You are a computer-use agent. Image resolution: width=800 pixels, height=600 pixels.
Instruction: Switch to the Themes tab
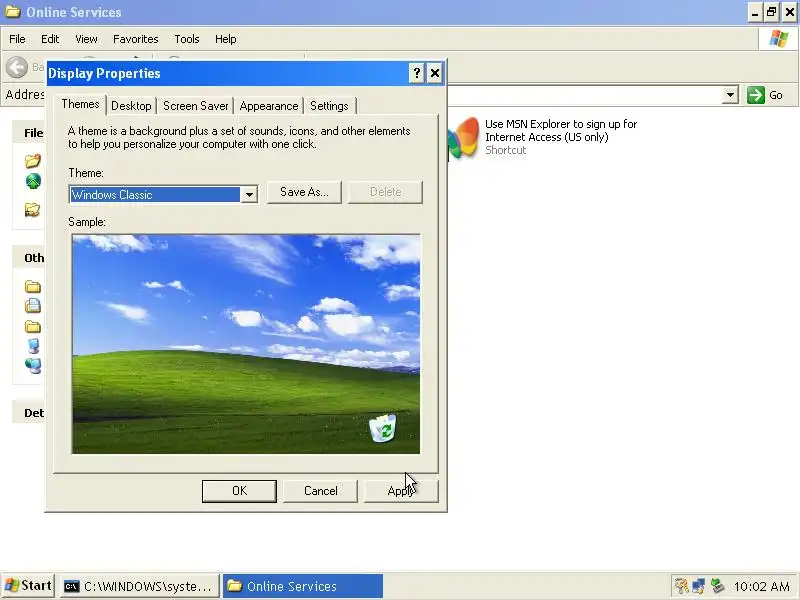[80, 104]
